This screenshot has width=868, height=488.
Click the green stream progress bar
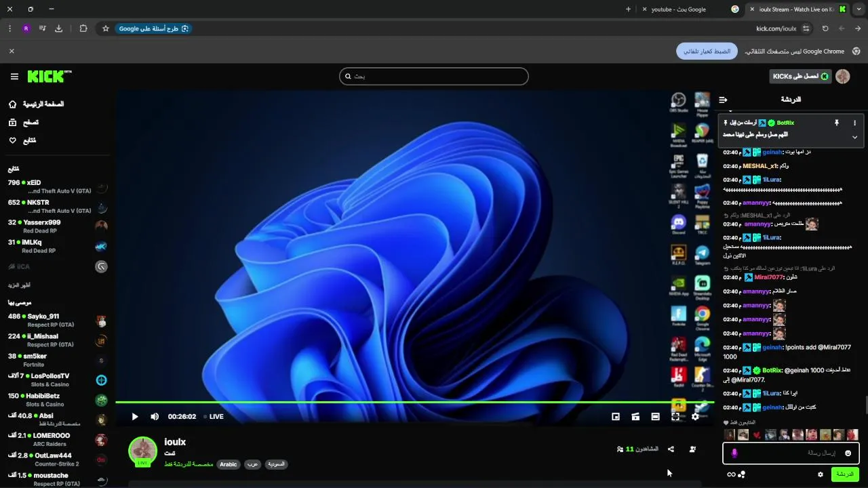pyautogui.click(x=414, y=402)
